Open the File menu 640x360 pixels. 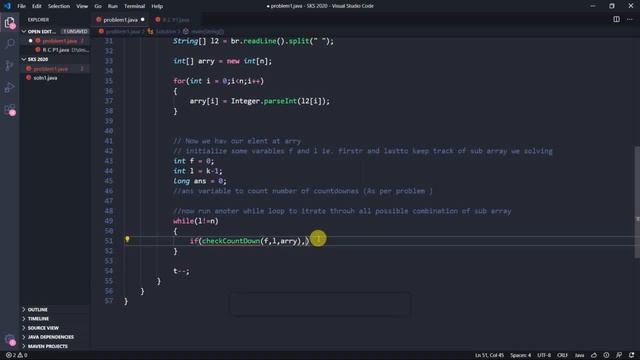coord(21,6)
